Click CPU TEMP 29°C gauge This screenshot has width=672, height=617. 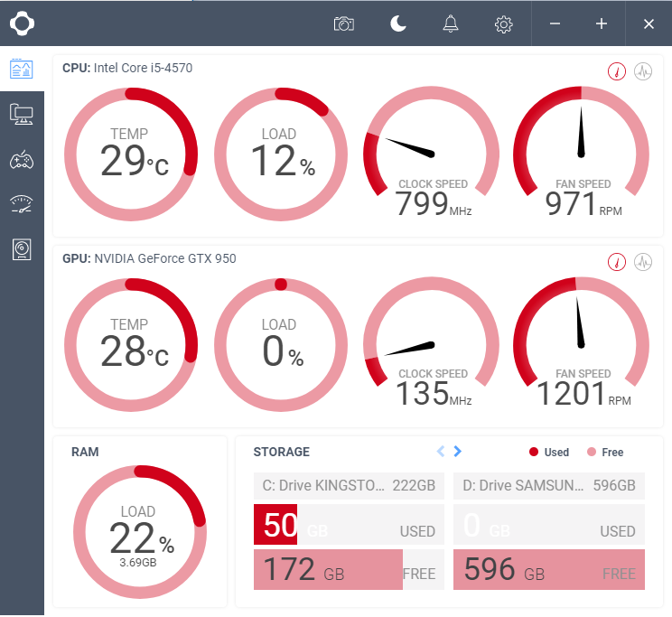(131, 154)
